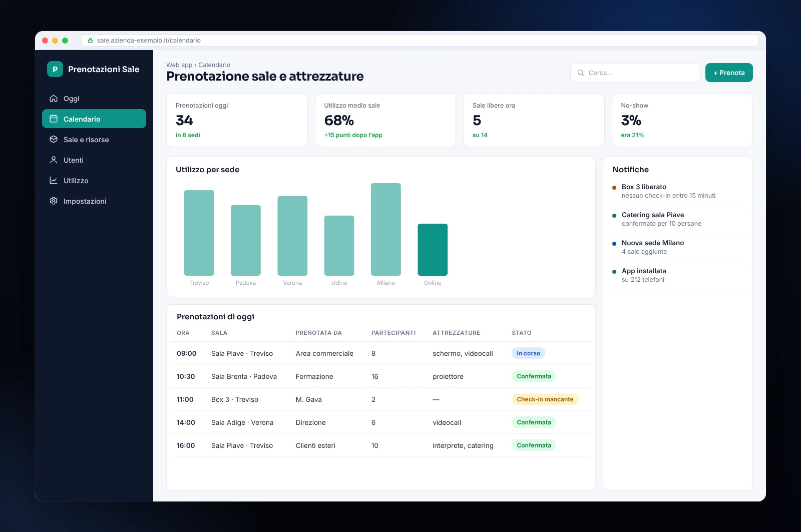Click the STATO column header

522,333
